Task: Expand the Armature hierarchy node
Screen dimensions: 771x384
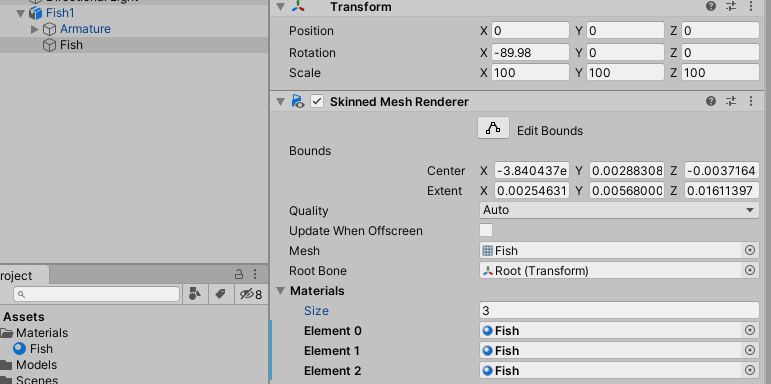Action: point(34,29)
